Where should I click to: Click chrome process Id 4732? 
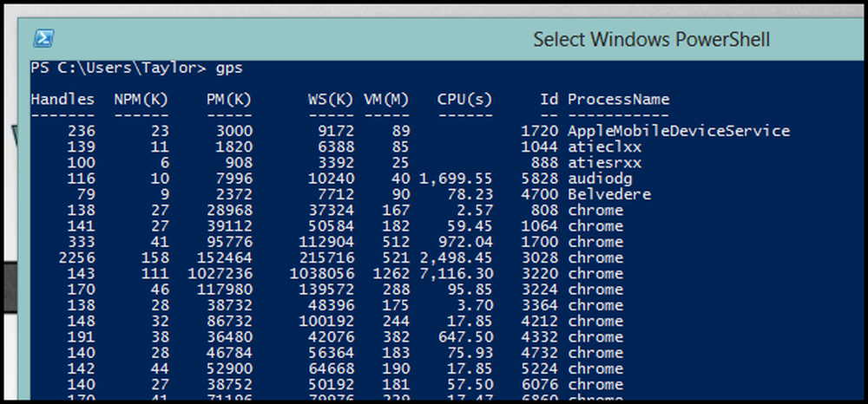click(540, 353)
